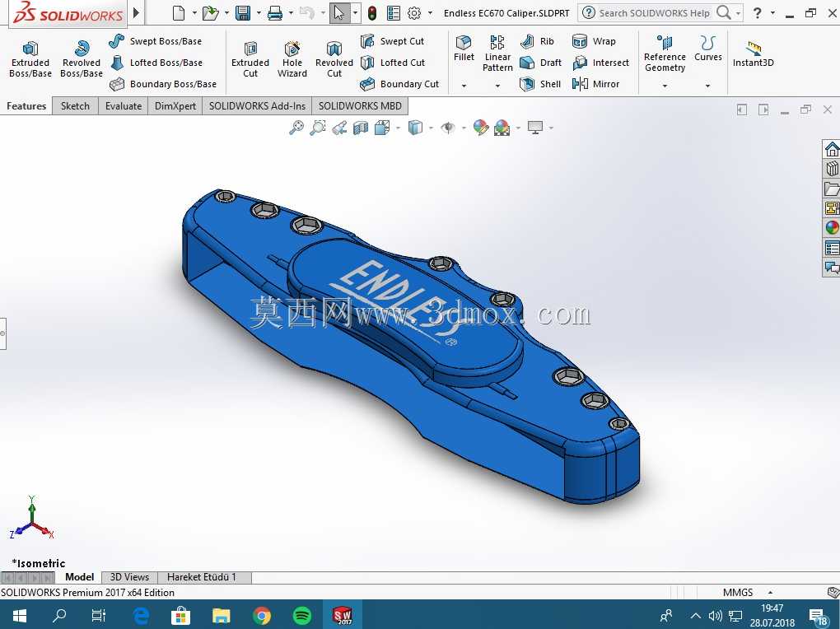Select the Mirror feature
The height and width of the screenshot is (629, 840).
click(595, 84)
